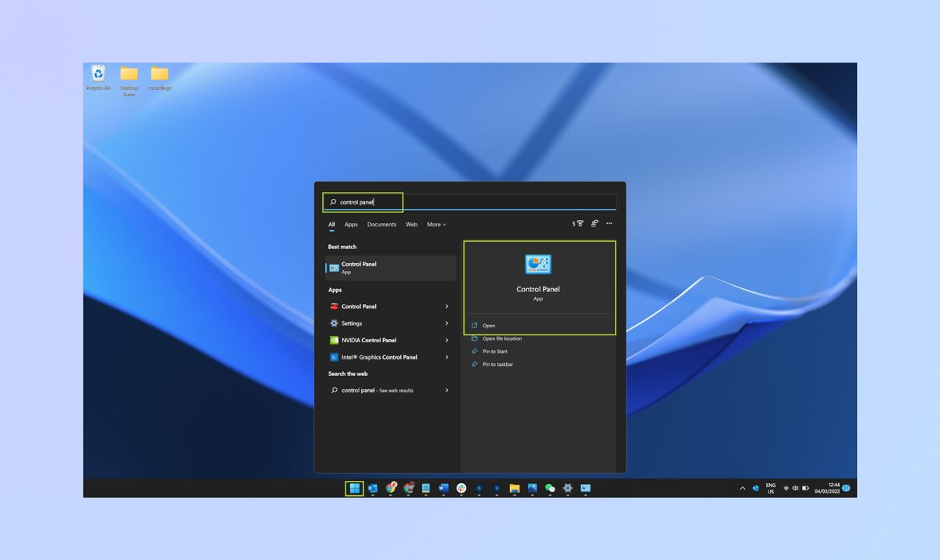Select the Settings gear icon under Apps
Screen dimensions: 940x560
coord(334,323)
